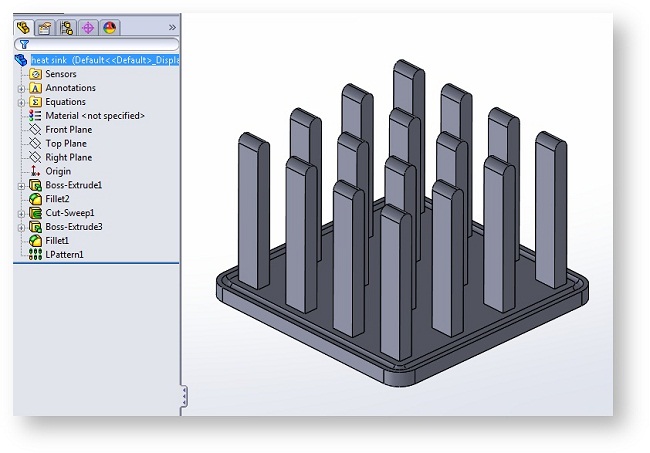Viewport: 650px width, 453px height.
Task: Click the Equations sigma icon
Action: tap(36, 102)
